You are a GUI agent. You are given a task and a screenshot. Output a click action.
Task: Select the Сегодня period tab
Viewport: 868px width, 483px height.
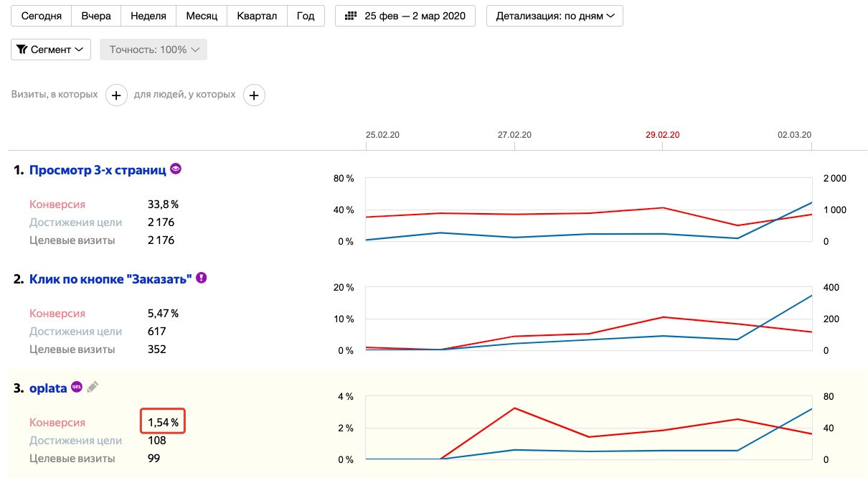click(x=42, y=16)
